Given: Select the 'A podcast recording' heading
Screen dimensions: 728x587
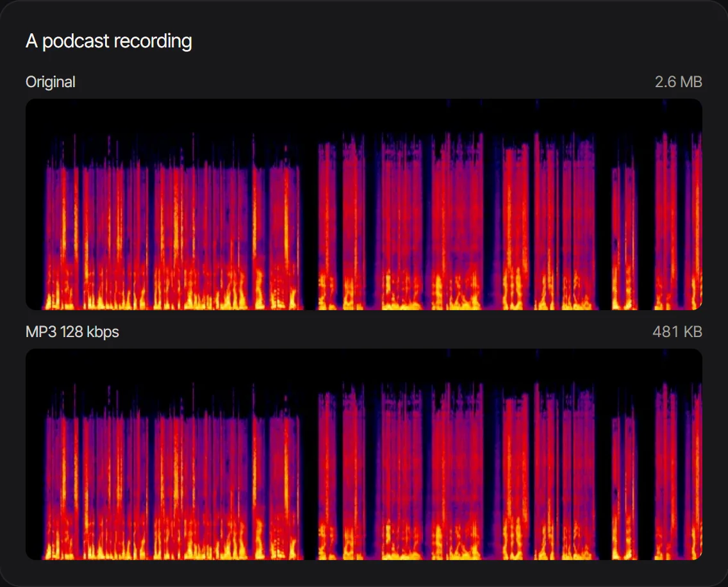Looking at the screenshot, I should coord(109,41).
